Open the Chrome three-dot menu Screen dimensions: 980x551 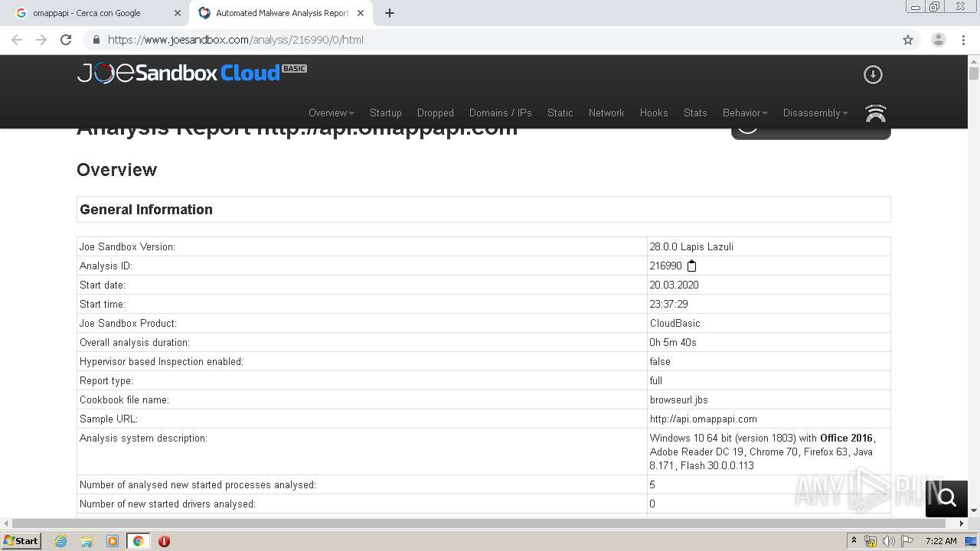click(x=963, y=40)
